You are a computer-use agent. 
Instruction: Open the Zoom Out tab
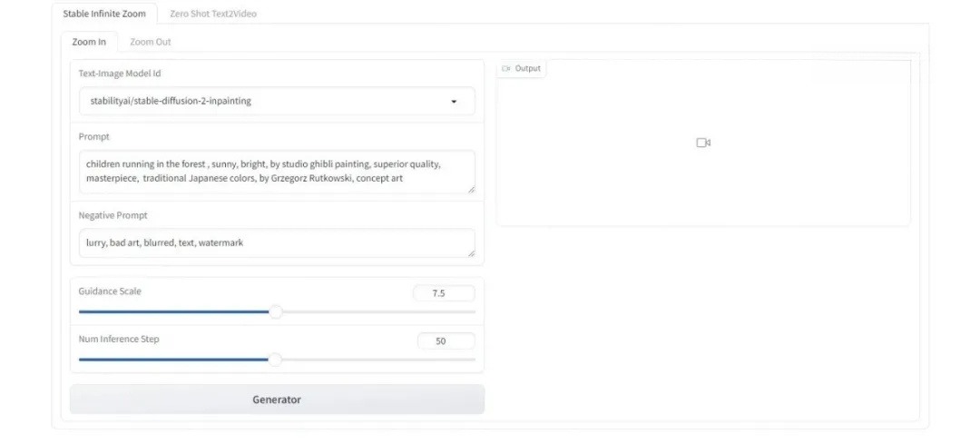pos(150,42)
